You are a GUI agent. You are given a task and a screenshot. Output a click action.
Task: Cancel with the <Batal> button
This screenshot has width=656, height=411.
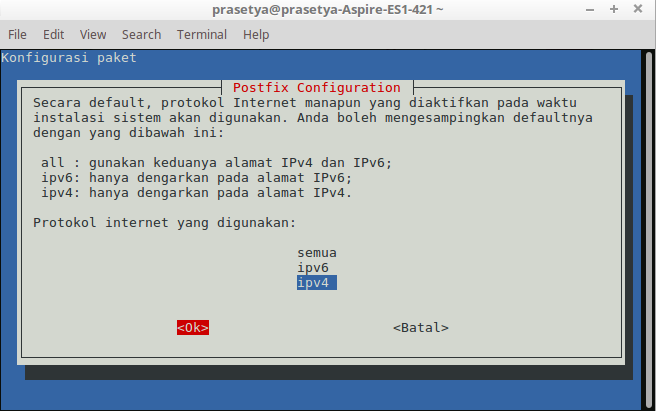coord(421,328)
